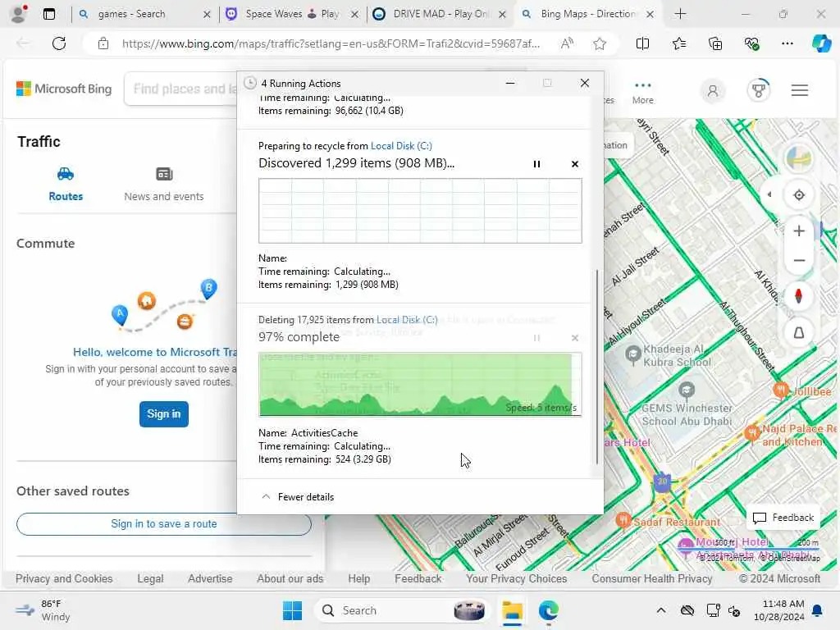Screen dimensions: 840x630
Task: Locate me on the map
Action: click(799, 195)
